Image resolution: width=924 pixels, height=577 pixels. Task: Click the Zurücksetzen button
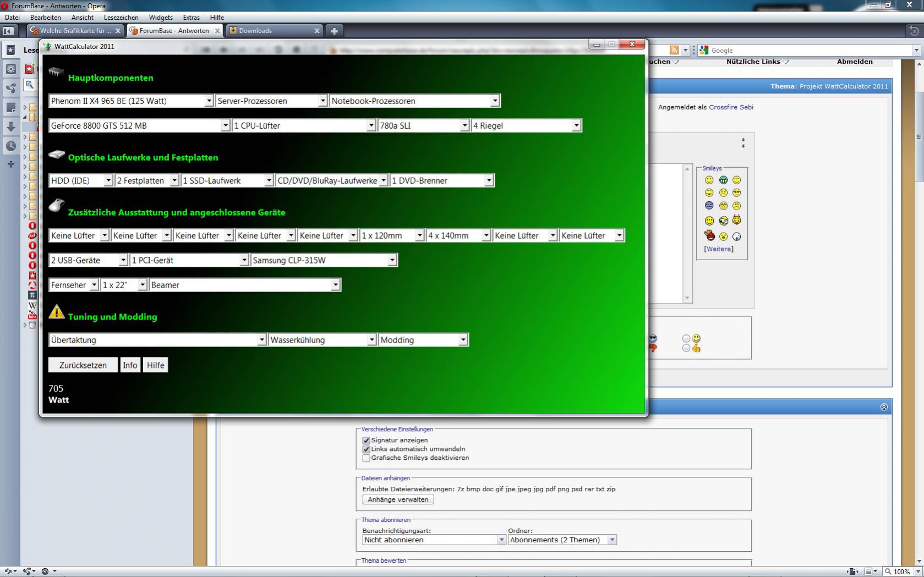pyautogui.click(x=83, y=365)
